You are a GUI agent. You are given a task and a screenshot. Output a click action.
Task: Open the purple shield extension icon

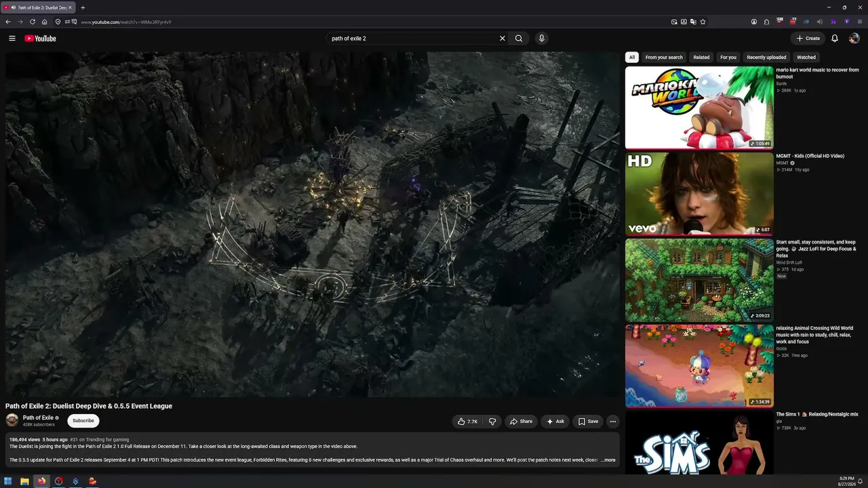tap(847, 22)
